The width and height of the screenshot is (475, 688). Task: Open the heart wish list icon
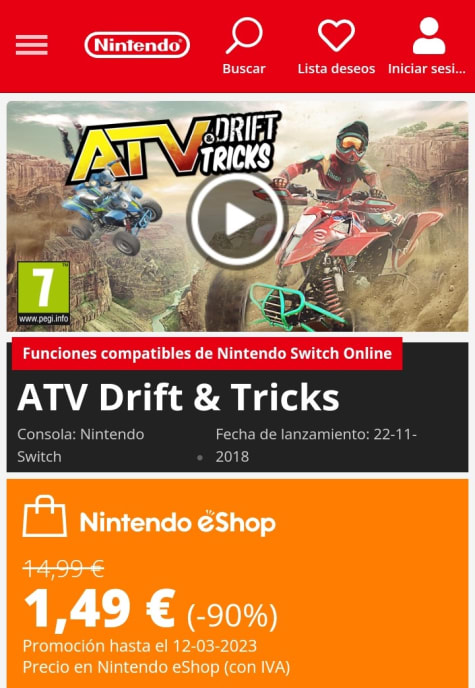[336, 35]
